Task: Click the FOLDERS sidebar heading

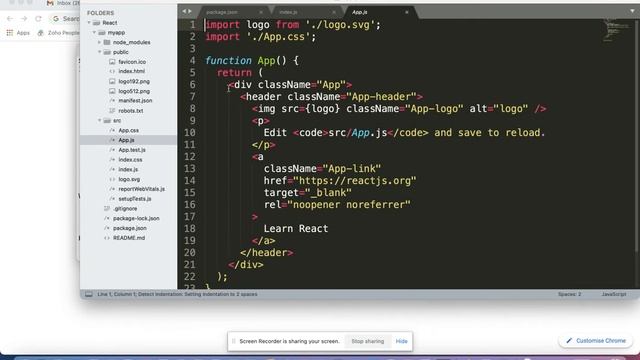Action: [x=100, y=13]
